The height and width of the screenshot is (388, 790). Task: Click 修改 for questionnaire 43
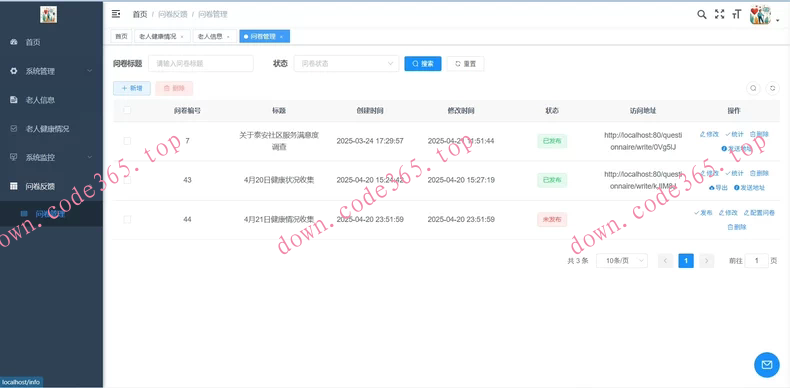click(709, 173)
